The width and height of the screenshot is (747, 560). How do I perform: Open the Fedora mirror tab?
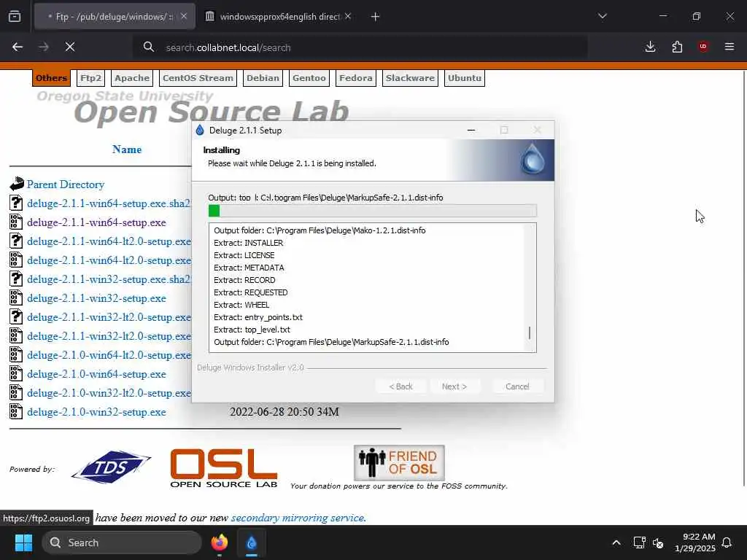click(x=356, y=78)
